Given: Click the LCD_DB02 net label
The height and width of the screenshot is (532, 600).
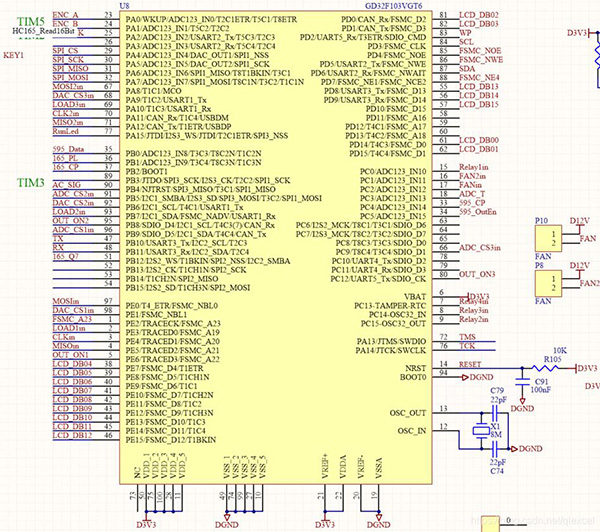Looking at the screenshot, I should [479, 15].
